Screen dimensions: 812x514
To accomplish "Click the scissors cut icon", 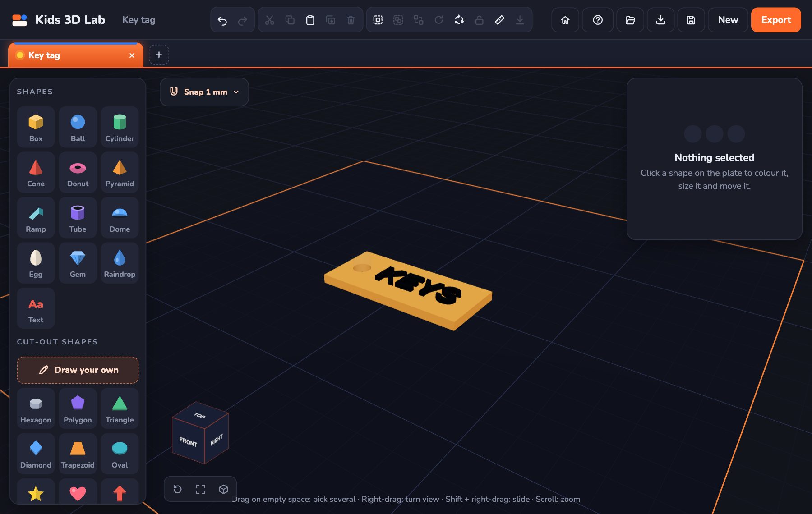I will tap(269, 20).
